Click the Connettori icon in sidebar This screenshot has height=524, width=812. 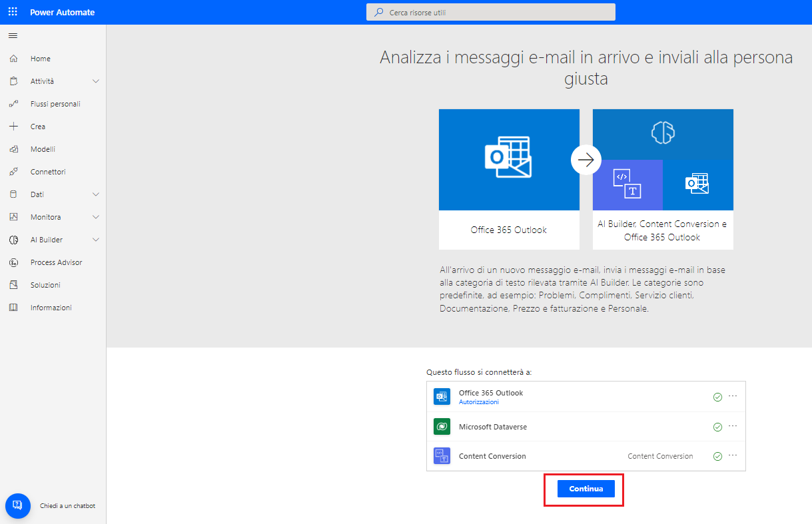(x=13, y=172)
